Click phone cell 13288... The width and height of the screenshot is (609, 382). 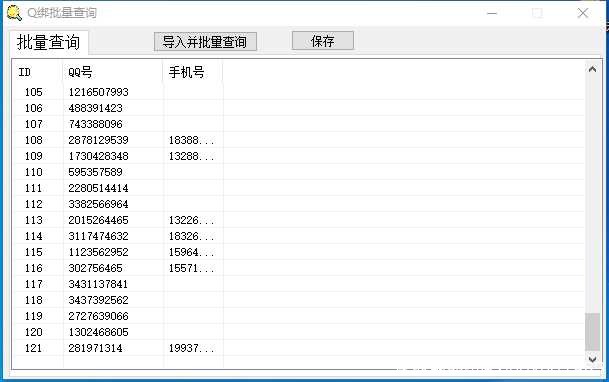point(191,156)
